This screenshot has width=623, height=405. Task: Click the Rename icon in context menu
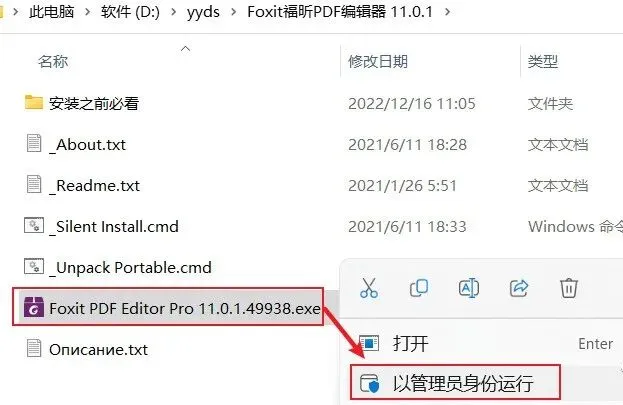click(469, 288)
